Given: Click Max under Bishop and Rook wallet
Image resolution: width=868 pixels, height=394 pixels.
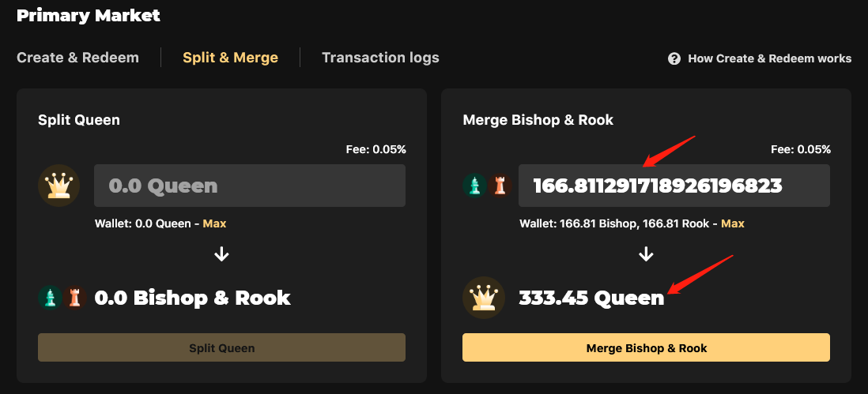Looking at the screenshot, I should (732, 223).
